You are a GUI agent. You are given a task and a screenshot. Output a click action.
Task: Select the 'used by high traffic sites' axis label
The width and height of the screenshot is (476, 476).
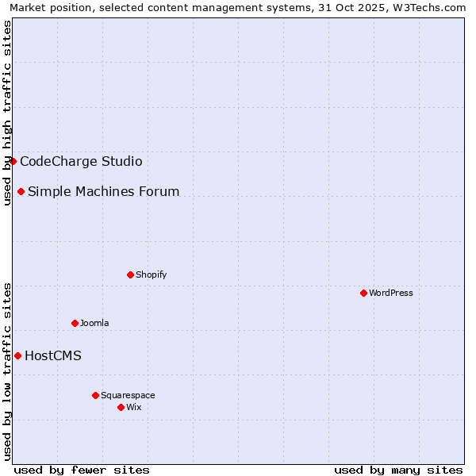[7, 113]
